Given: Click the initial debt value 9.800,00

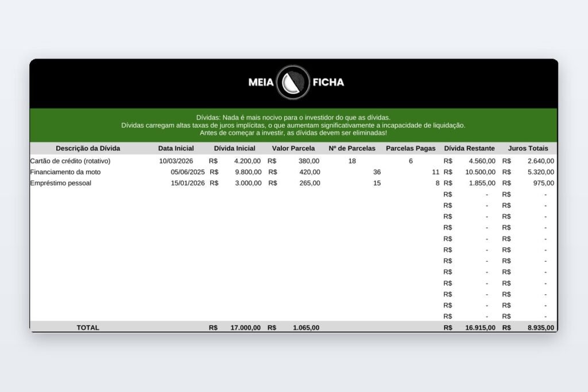Looking at the screenshot, I should 248,172.
